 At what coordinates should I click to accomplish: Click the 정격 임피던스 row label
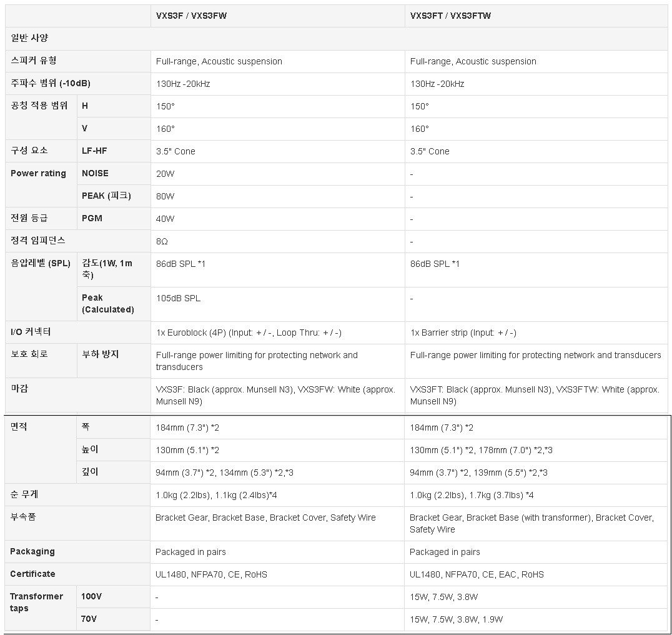(38, 241)
